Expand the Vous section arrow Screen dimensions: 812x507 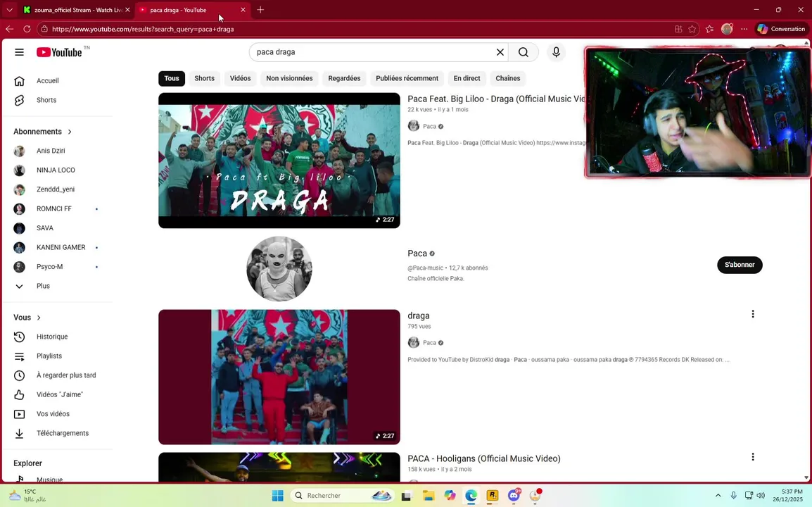pyautogui.click(x=39, y=318)
